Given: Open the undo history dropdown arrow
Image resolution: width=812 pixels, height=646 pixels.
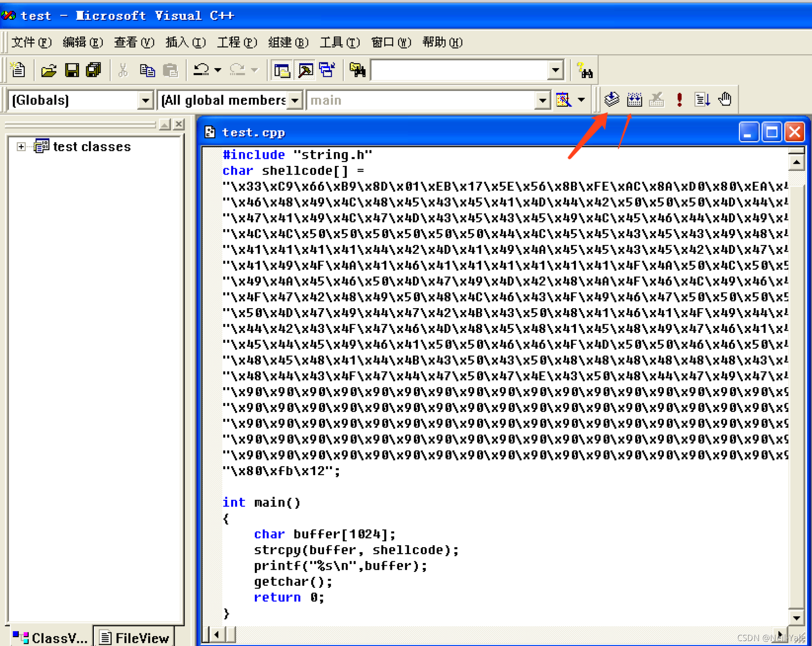Looking at the screenshot, I should click(218, 70).
